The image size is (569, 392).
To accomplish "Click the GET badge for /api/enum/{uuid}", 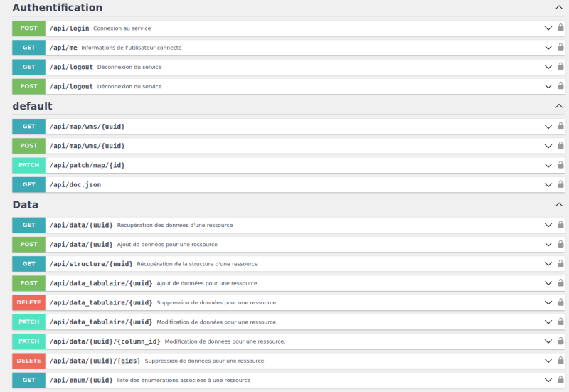I will coord(28,381).
